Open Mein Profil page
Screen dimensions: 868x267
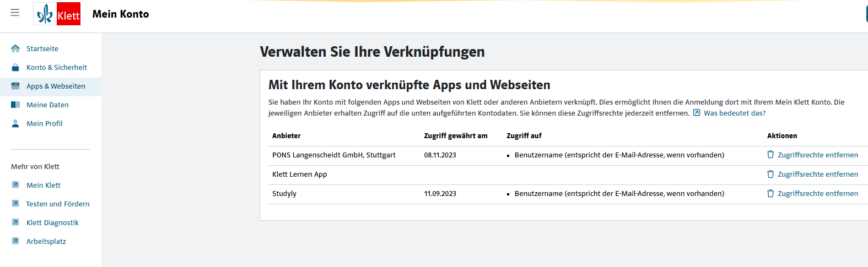45,123
